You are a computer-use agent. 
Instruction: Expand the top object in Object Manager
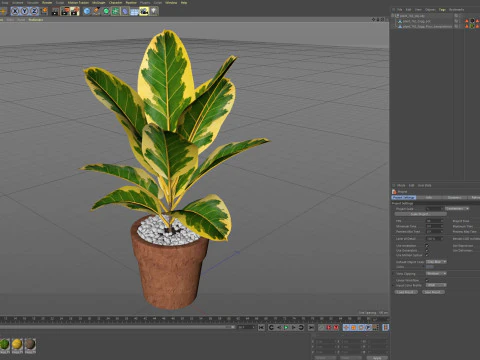tap(393, 16)
